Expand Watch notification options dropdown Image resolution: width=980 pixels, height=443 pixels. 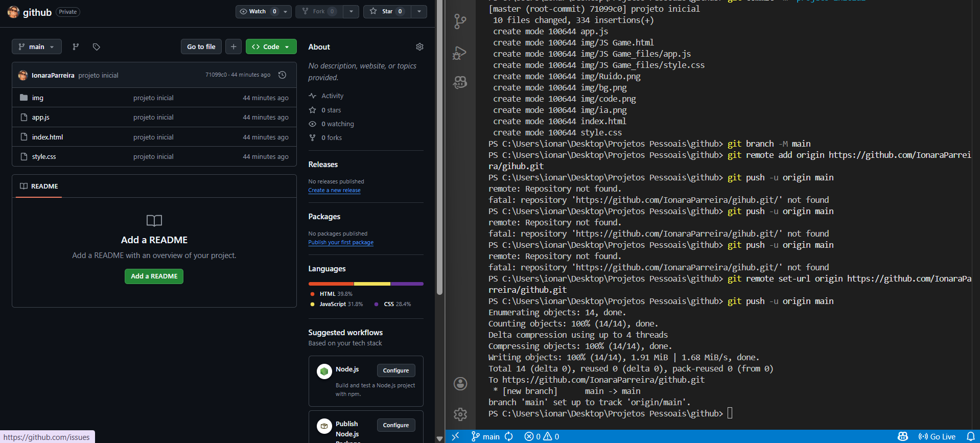point(286,11)
